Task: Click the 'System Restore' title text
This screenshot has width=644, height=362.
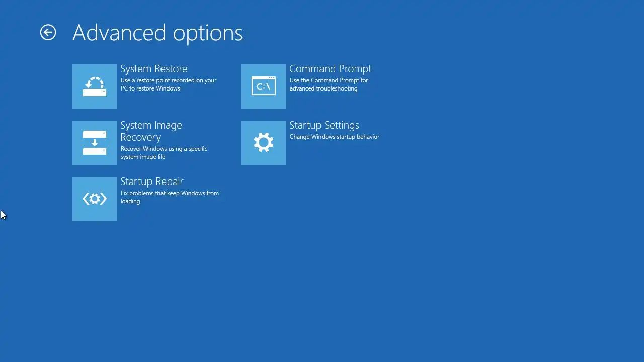Action: 154,69
